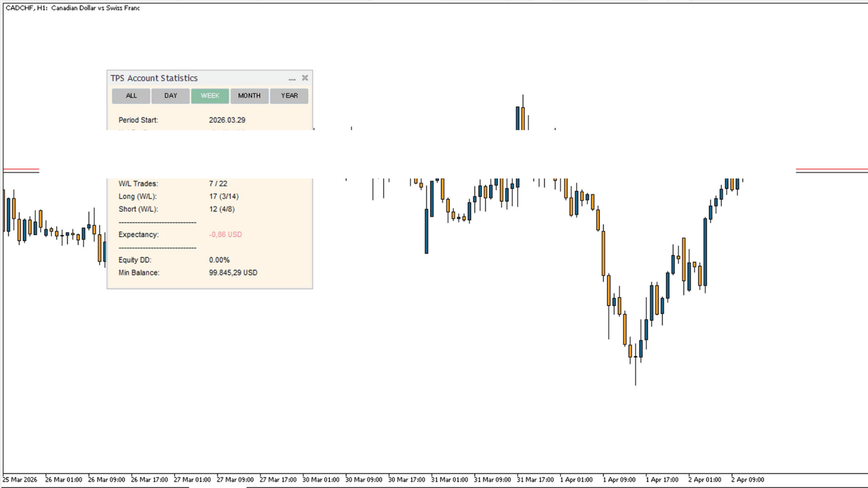Click the W/L Trades count 7 / 22
The image size is (868, 488).
point(218,184)
